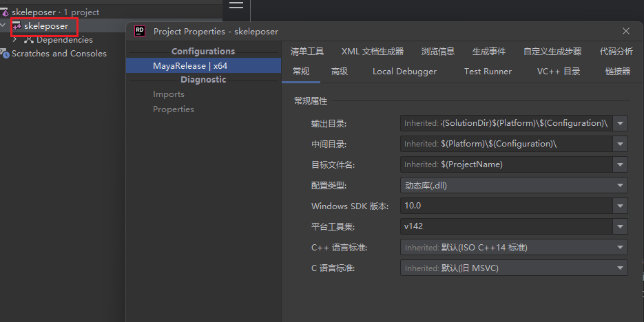
Task: Click the Diagnostic section header
Action: coord(203,80)
